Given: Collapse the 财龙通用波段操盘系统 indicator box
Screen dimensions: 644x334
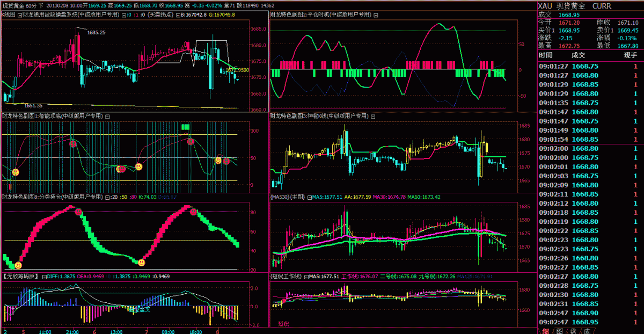Looking at the screenshot, I should point(20,14).
